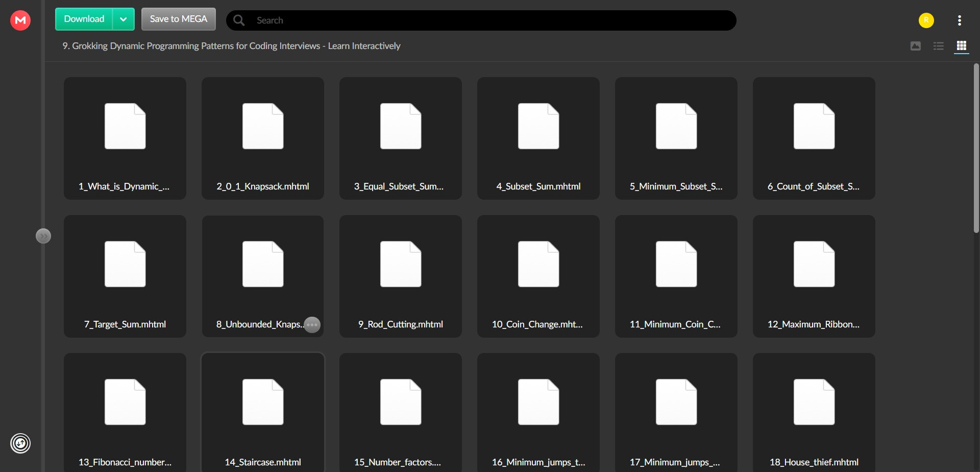Click the 4_Subset_Sum.mhtml file name
The width and height of the screenshot is (980, 472).
[538, 186]
